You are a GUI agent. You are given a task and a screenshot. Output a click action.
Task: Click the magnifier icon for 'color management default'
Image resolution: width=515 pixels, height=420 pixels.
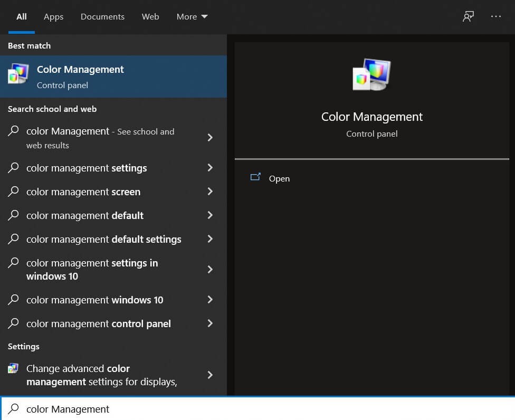click(x=14, y=215)
